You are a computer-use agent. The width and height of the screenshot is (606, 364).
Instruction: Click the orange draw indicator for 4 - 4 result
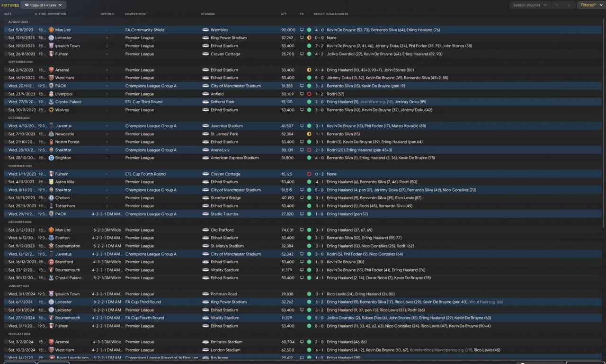309,70
